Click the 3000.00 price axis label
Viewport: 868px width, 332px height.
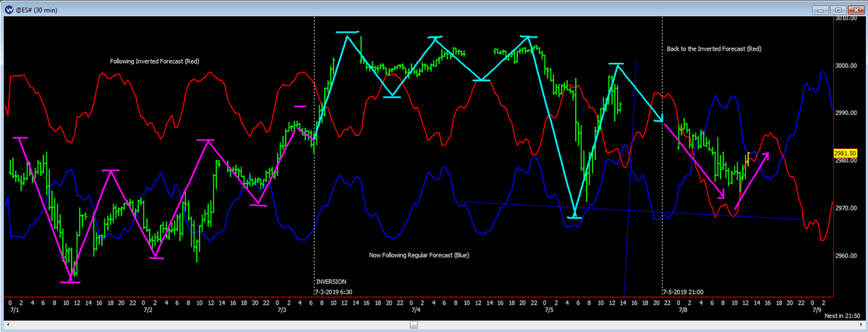pyautogui.click(x=847, y=66)
